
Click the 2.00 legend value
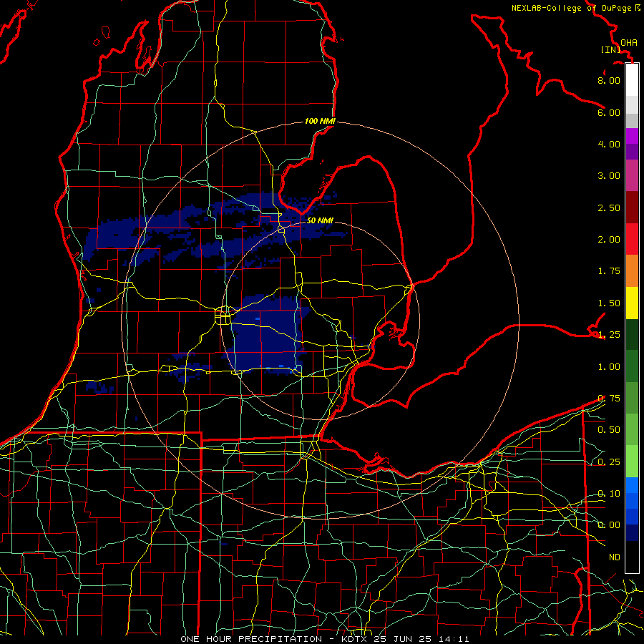609,240
